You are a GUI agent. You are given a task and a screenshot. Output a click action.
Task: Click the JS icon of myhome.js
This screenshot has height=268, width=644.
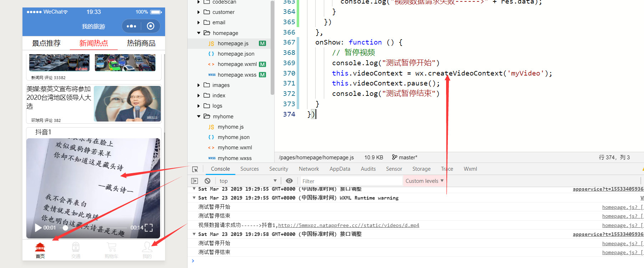click(211, 127)
